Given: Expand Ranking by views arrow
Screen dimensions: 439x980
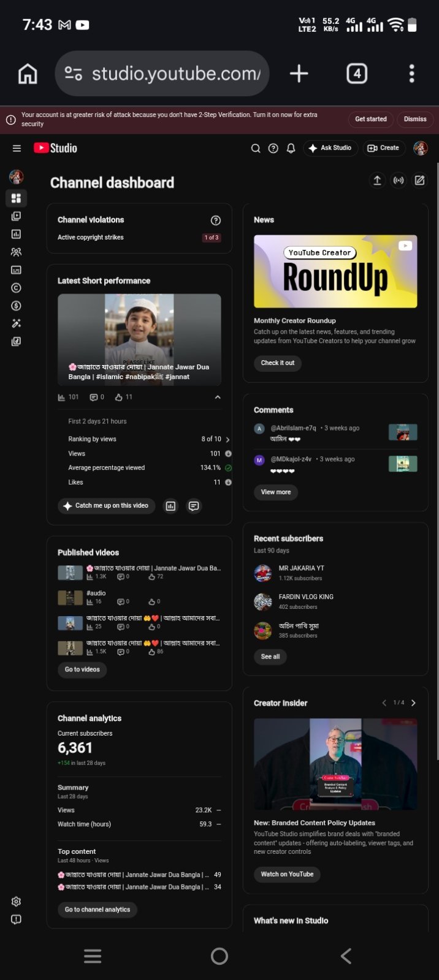Looking at the screenshot, I should 227,439.
